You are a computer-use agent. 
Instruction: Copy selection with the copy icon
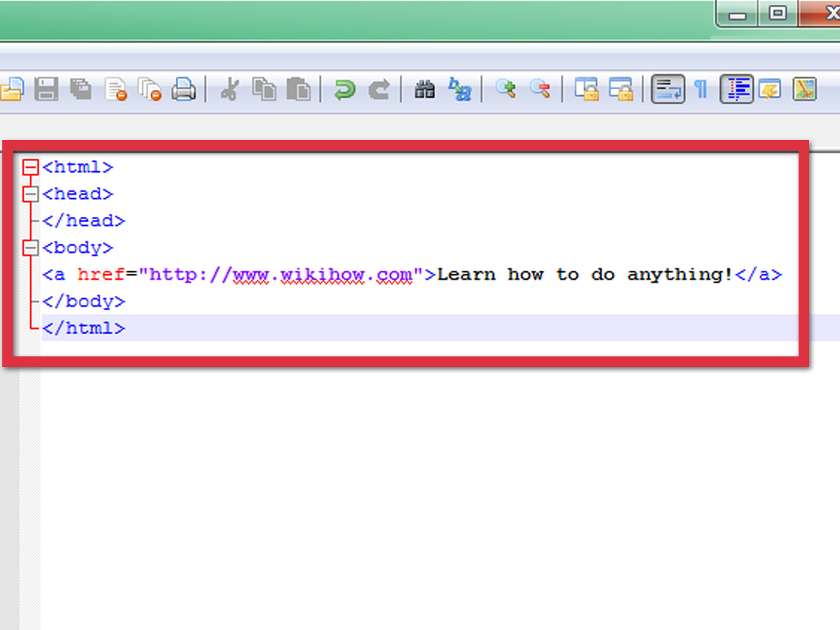(x=264, y=89)
